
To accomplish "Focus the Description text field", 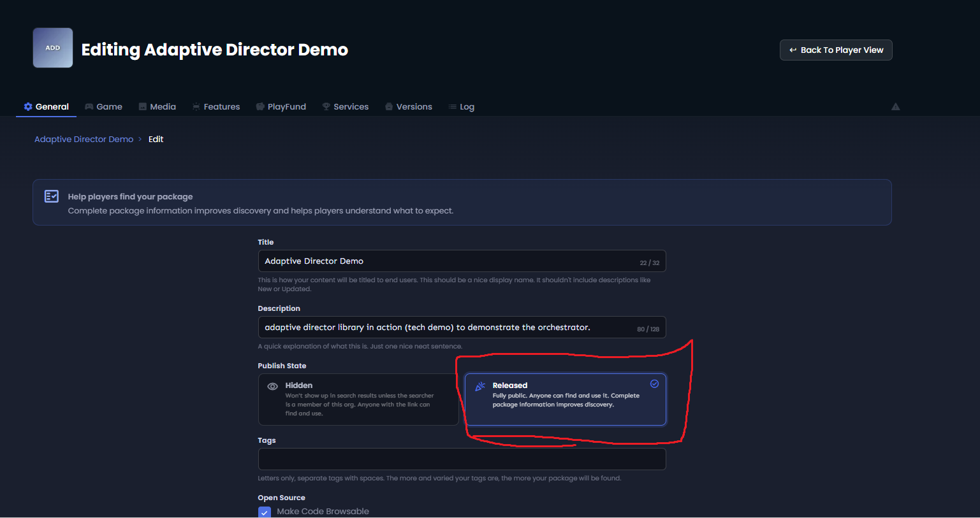I will (x=462, y=327).
